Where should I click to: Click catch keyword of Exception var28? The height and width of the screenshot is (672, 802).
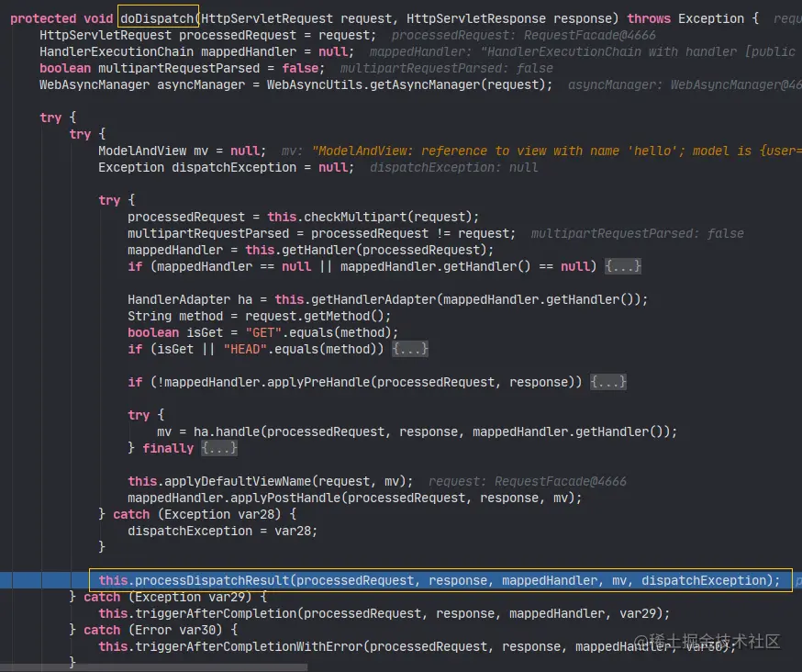point(131,514)
